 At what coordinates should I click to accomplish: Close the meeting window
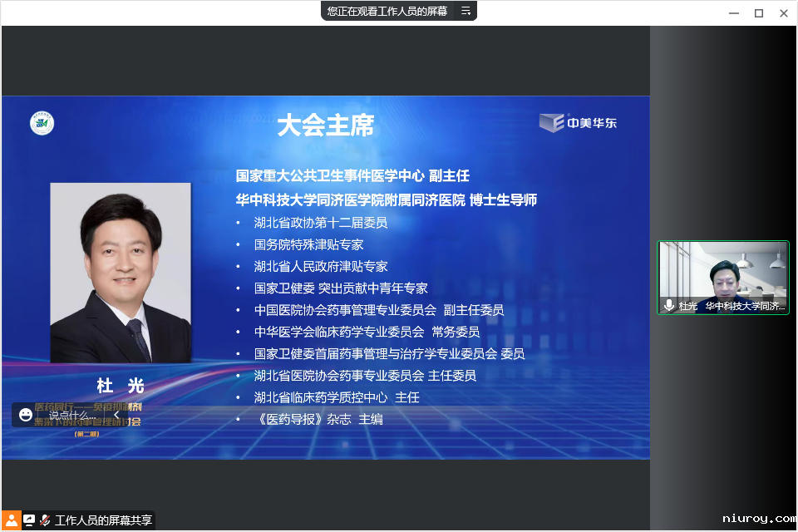[783, 12]
